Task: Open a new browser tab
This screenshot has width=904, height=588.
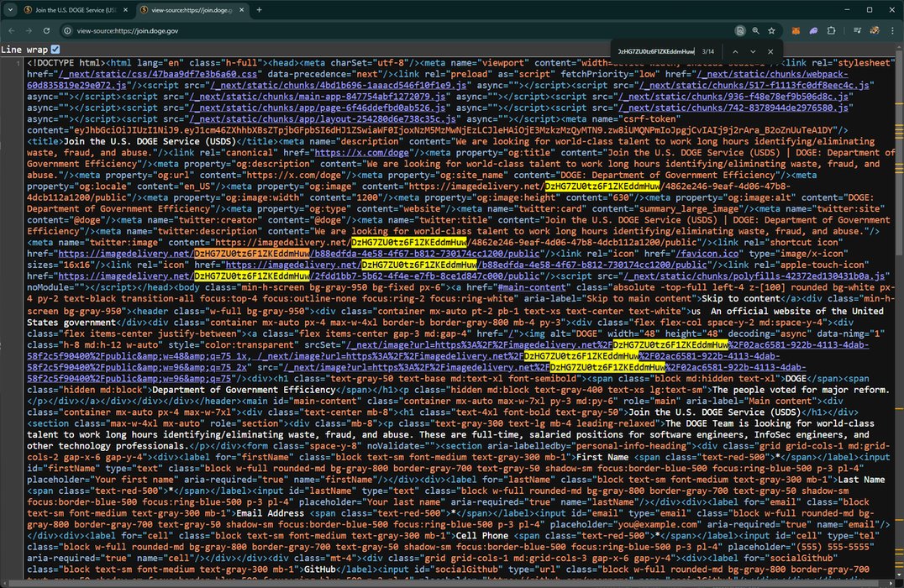Action: pyautogui.click(x=259, y=10)
